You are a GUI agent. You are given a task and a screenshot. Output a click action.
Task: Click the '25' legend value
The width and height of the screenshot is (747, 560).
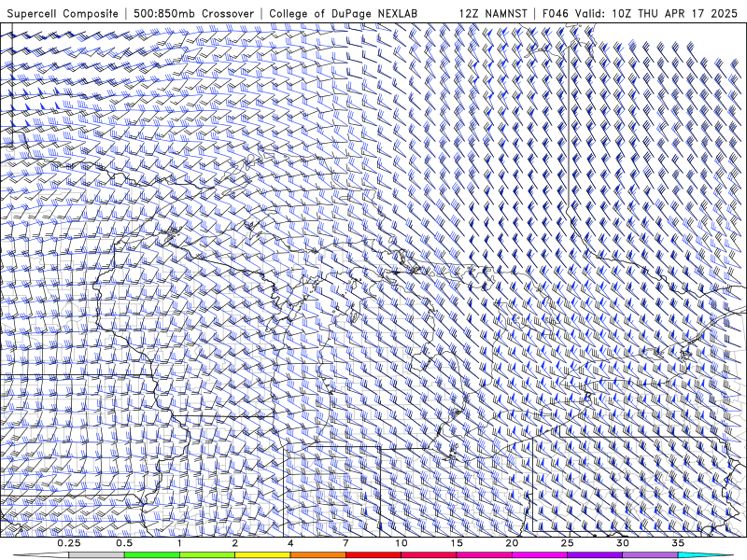(x=567, y=543)
